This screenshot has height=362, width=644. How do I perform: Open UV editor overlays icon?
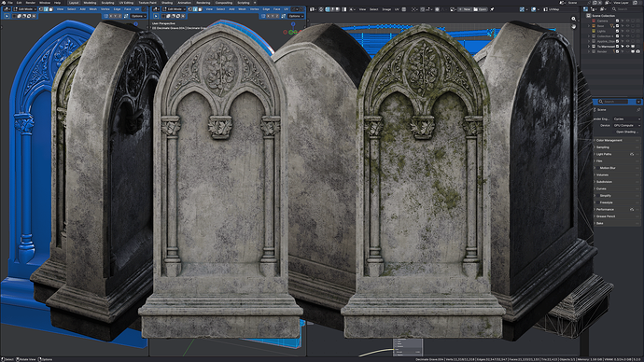[534, 9]
